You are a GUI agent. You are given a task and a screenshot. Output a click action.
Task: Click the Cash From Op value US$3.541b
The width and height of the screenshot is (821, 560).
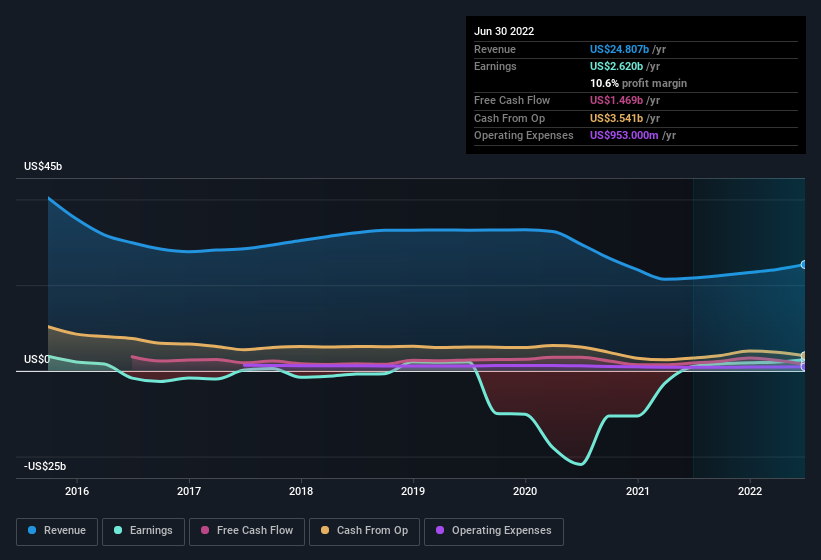coord(622,118)
